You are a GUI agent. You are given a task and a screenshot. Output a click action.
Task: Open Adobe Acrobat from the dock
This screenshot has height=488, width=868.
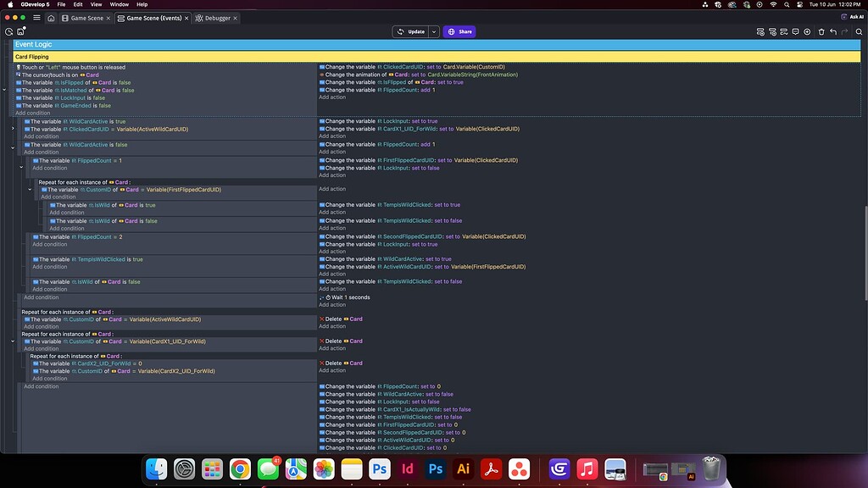tap(491, 469)
